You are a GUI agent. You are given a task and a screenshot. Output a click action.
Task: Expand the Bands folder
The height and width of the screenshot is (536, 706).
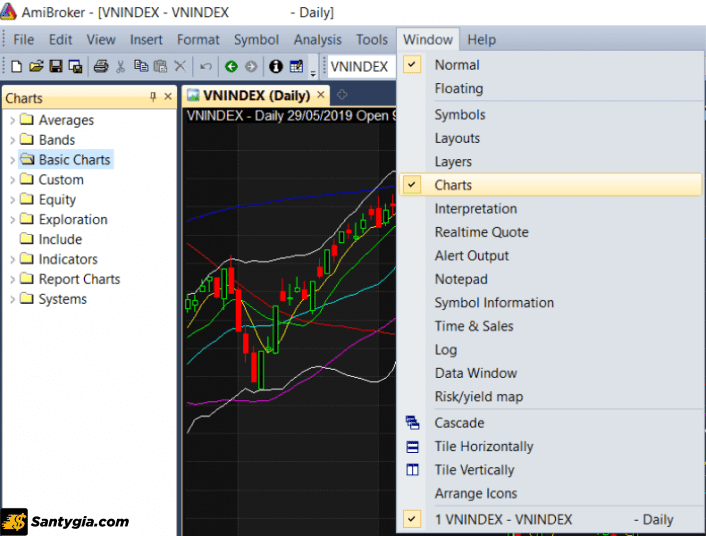point(13,140)
